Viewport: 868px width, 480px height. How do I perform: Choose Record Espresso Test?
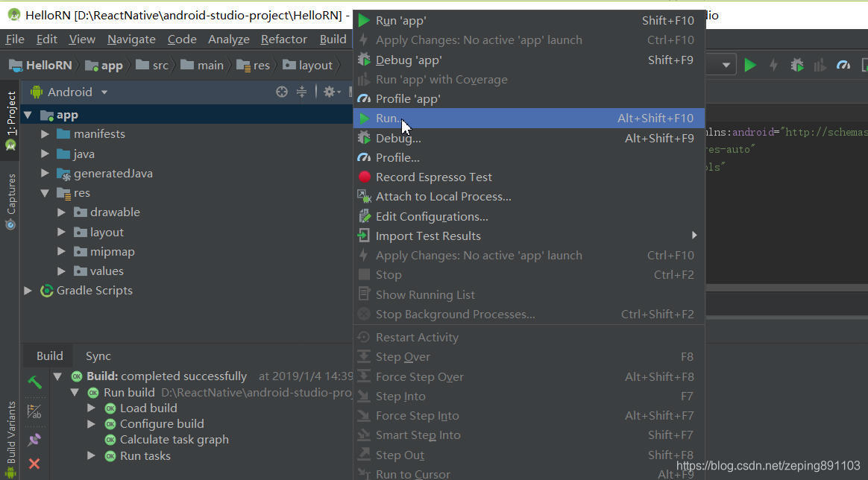[x=529, y=177]
